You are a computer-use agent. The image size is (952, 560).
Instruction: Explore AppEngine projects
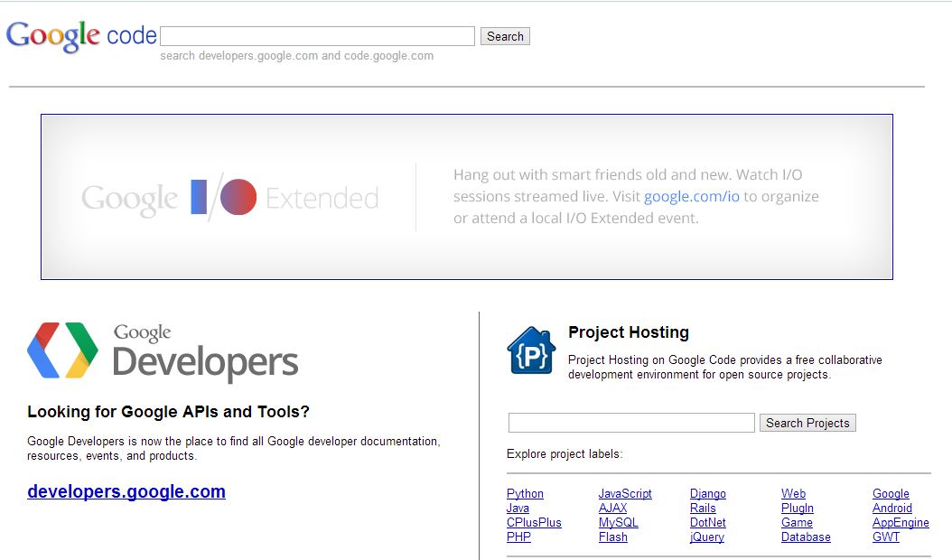coord(900,522)
